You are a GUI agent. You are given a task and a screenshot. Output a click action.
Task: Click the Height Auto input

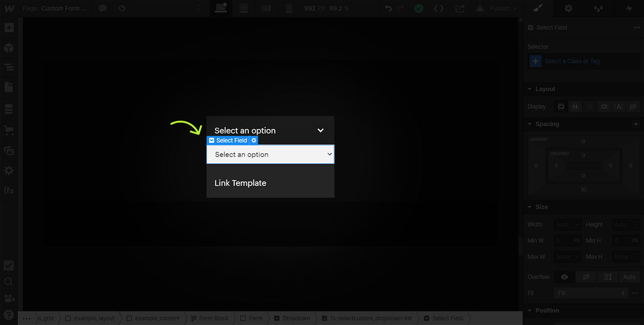click(x=625, y=225)
